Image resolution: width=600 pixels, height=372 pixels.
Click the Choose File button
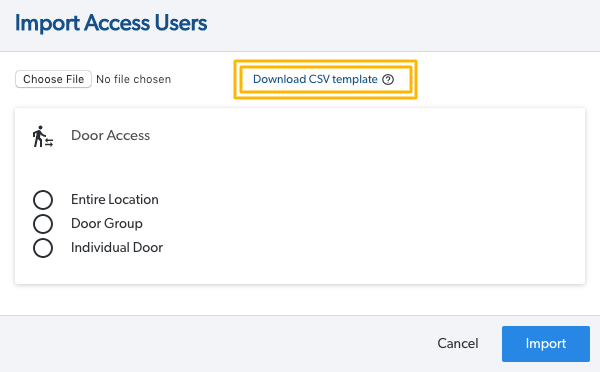[53, 79]
